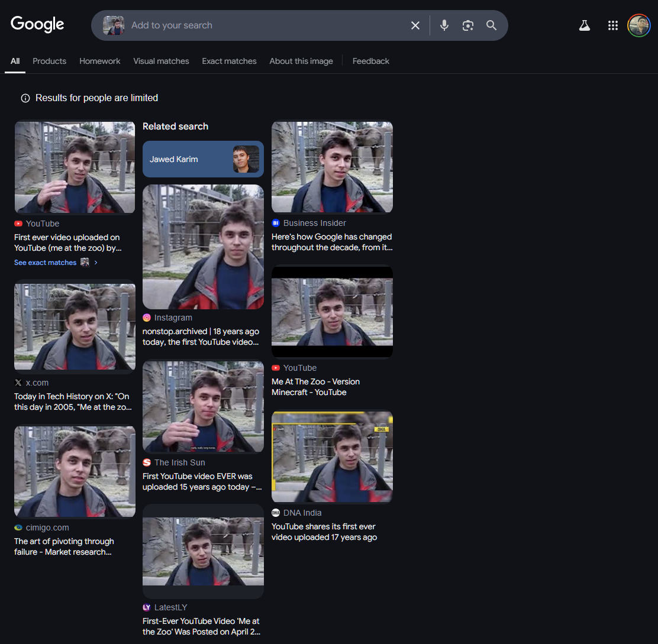Screen dimensions: 658x644
Task: Click the Business Insider source icon
Action: [x=276, y=223]
